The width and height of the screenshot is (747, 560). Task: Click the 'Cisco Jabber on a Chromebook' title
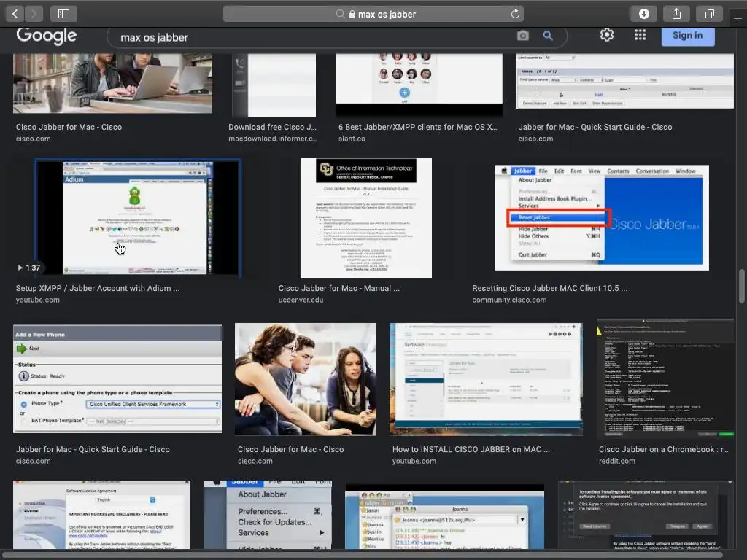click(x=663, y=449)
